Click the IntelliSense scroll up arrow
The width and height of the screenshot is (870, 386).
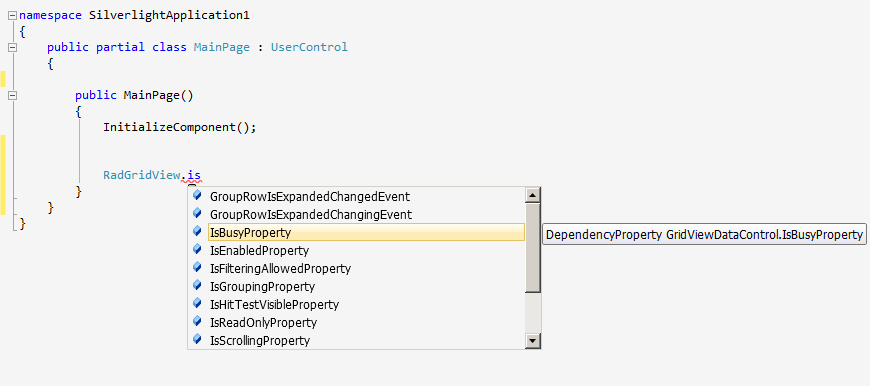click(x=533, y=195)
